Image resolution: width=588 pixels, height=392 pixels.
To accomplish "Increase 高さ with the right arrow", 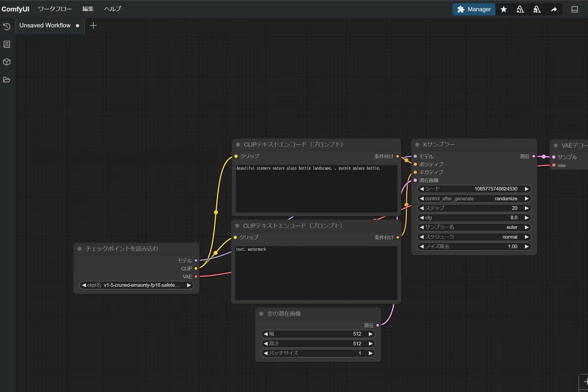I will coord(371,344).
